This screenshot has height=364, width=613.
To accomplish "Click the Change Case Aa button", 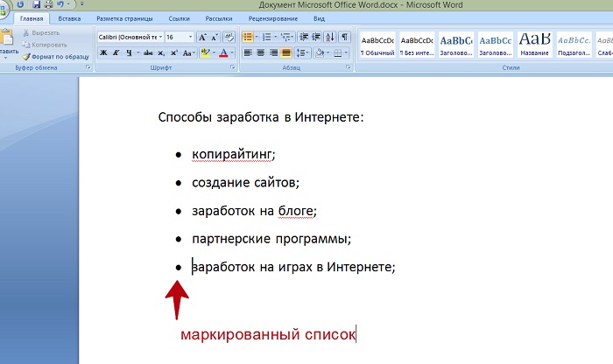I will pyautogui.click(x=188, y=52).
